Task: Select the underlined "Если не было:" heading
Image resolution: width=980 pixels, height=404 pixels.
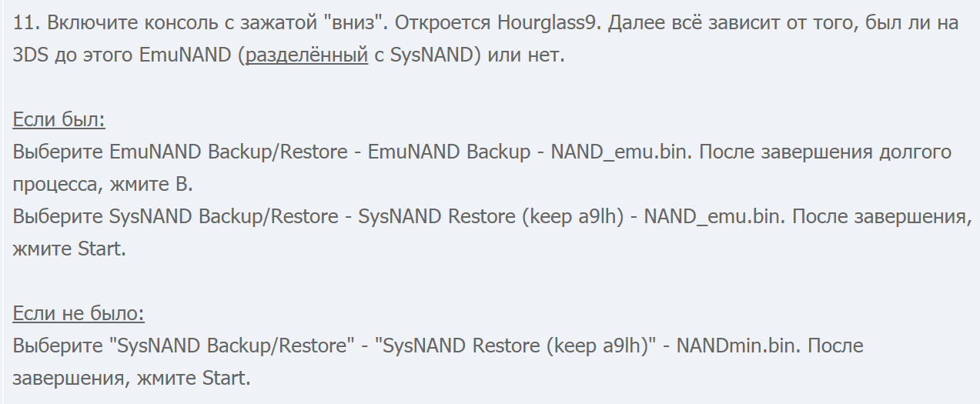Action: 79,314
